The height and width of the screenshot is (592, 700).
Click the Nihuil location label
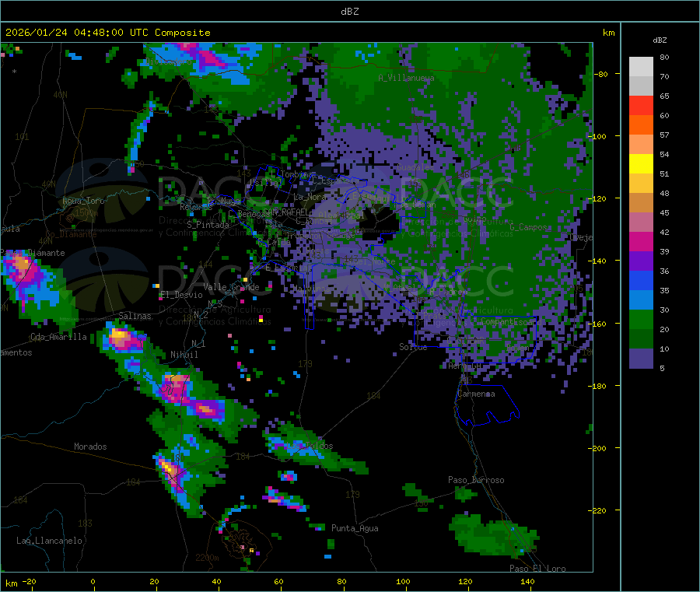coord(184,355)
